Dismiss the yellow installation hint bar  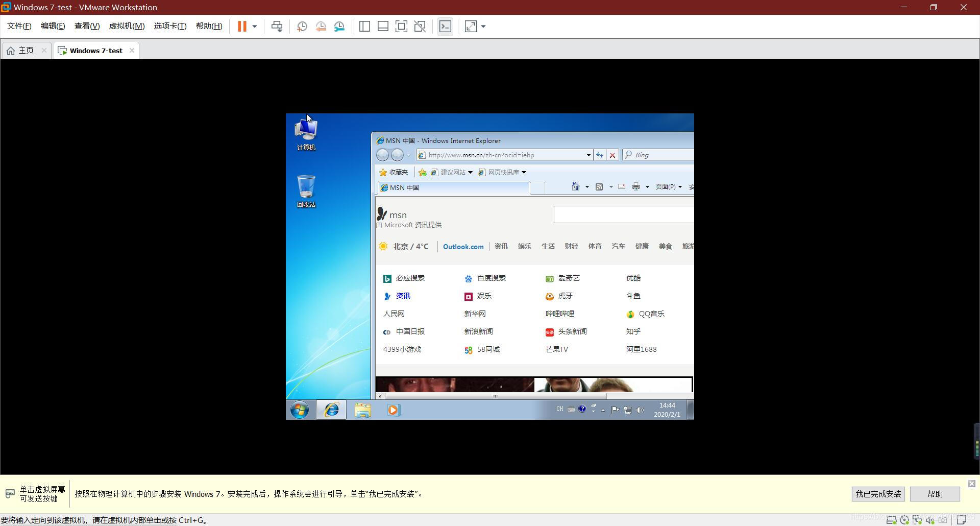pos(971,483)
